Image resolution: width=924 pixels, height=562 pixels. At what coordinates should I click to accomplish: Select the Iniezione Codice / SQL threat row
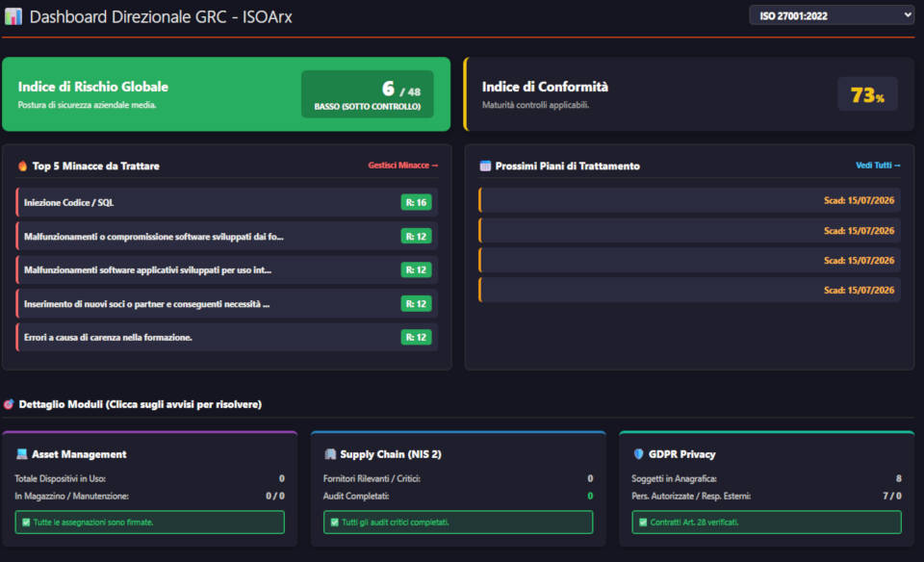[x=227, y=203]
